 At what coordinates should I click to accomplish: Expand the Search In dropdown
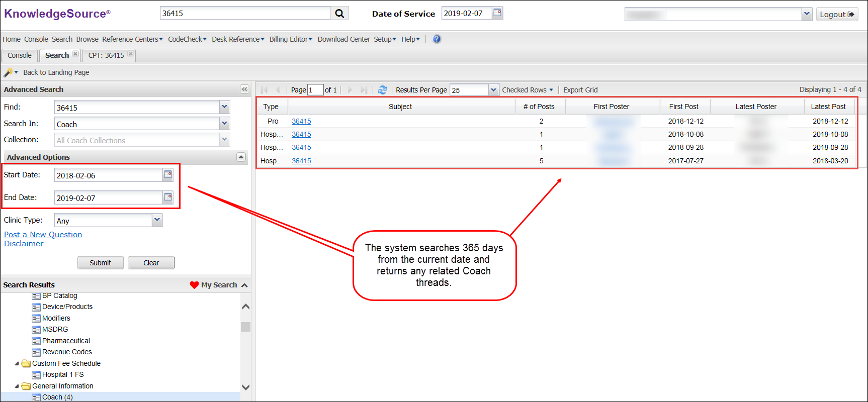[x=224, y=124]
